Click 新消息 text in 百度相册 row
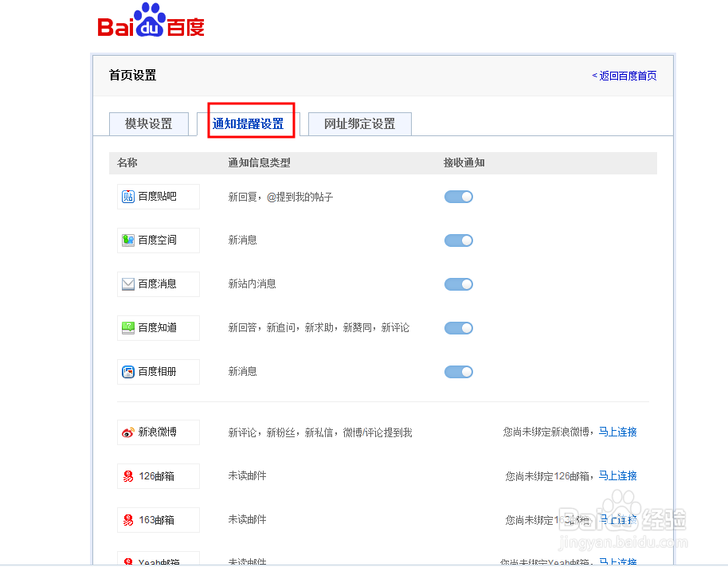The height and width of the screenshot is (567, 728). (242, 372)
